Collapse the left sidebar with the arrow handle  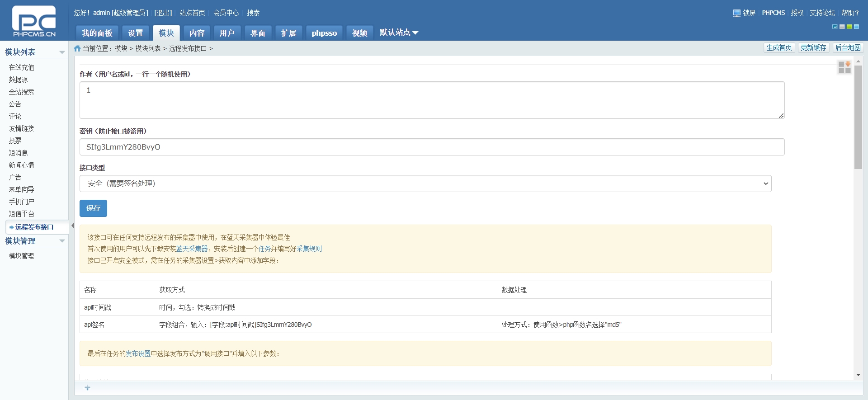(72, 226)
